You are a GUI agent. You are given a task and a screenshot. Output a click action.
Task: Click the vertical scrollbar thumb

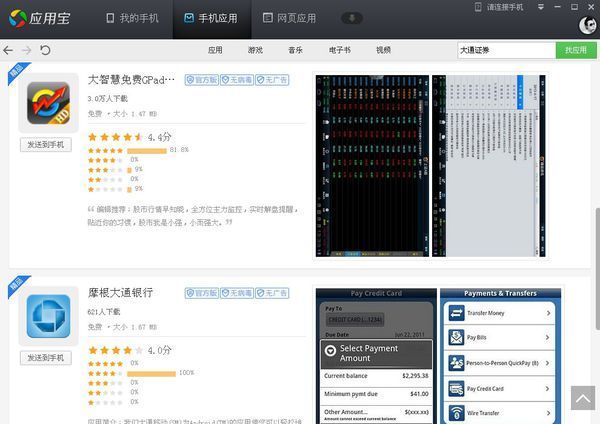click(597, 269)
